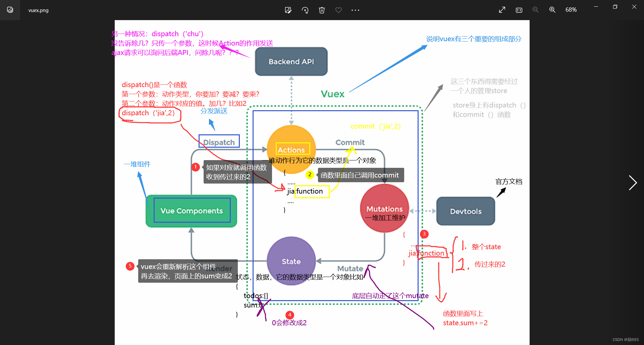This screenshot has width=644, height=345.
Task: Rotate the vuex.png image
Action: tap(305, 10)
